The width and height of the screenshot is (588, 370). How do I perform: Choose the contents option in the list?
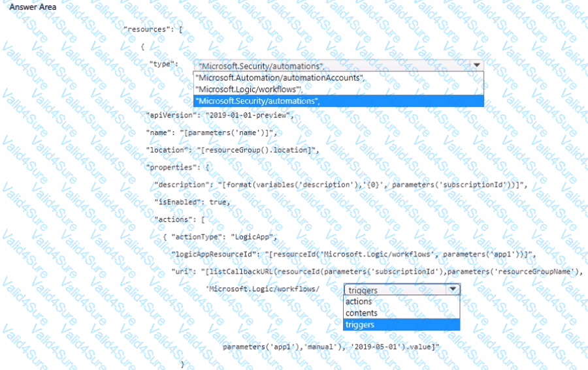pos(361,313)
